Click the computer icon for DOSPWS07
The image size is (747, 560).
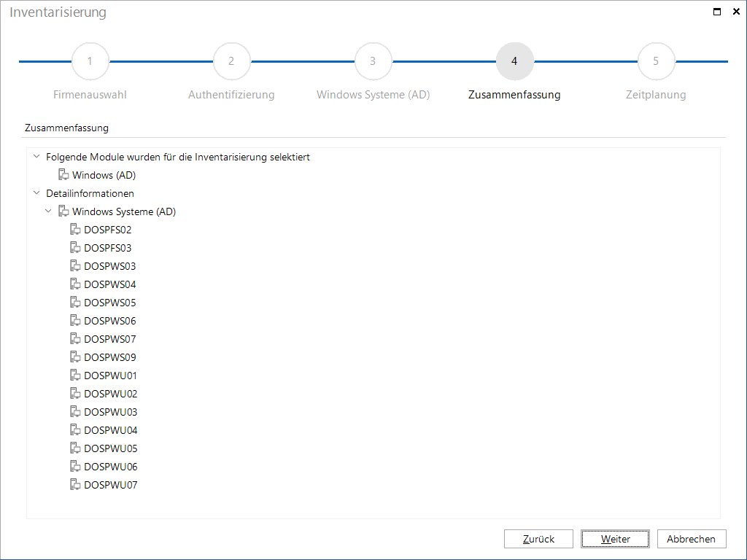pyautogui.click(x=75, y=338)
